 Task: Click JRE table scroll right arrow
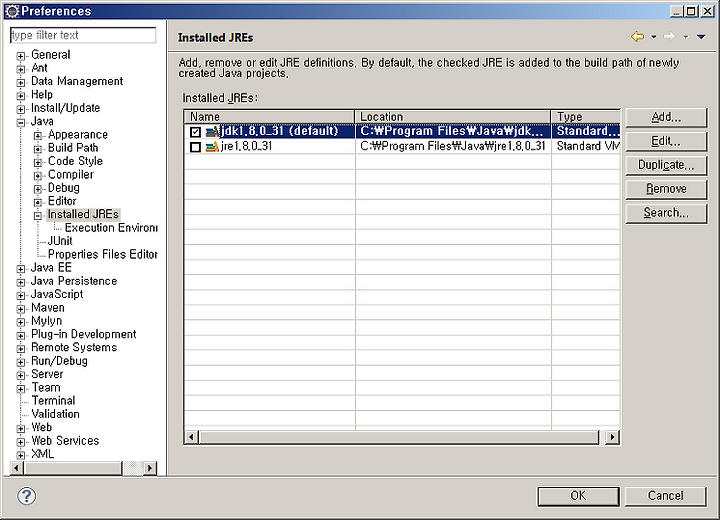[x=612, y=437]
